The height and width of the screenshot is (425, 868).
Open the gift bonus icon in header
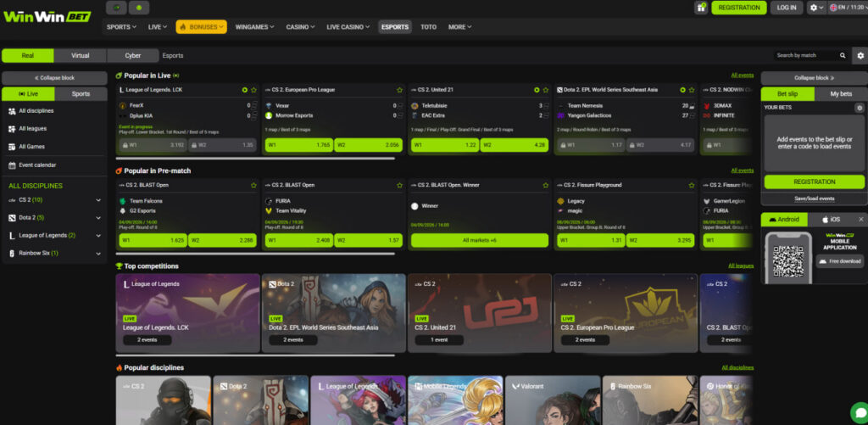[x=701, y=8]
